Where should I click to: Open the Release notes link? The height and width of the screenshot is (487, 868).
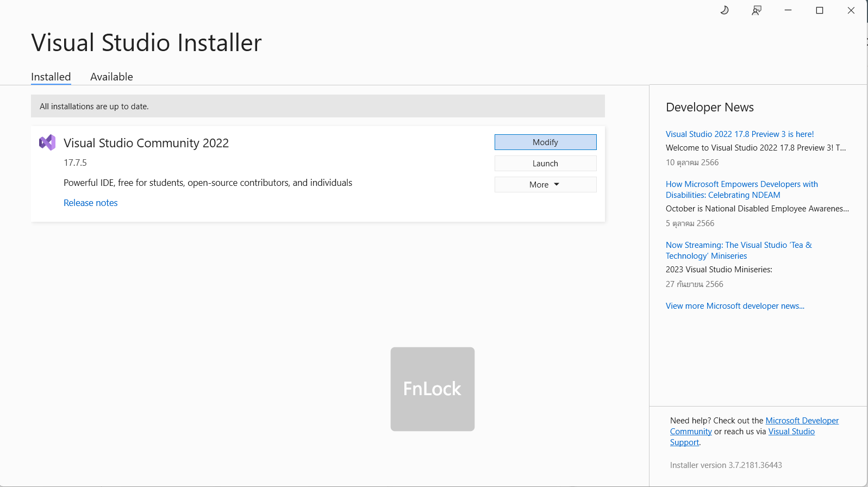click(x=90, y=203)
